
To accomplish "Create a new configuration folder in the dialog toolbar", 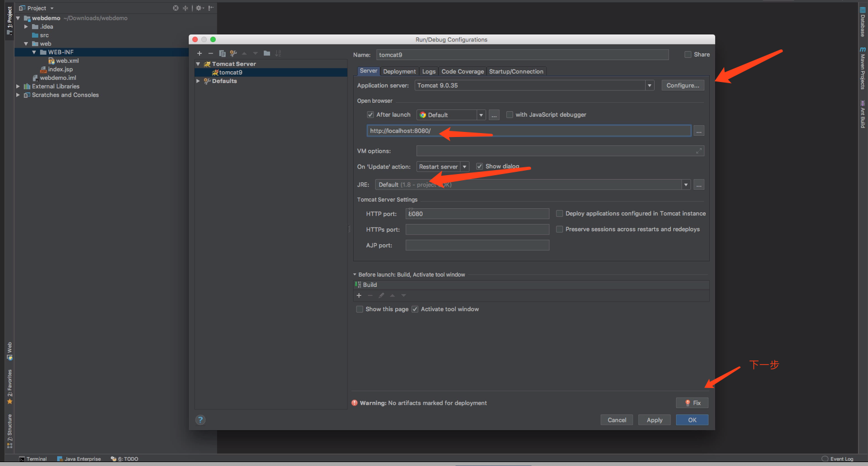I will pyautogui.click(x=267, y=53).
